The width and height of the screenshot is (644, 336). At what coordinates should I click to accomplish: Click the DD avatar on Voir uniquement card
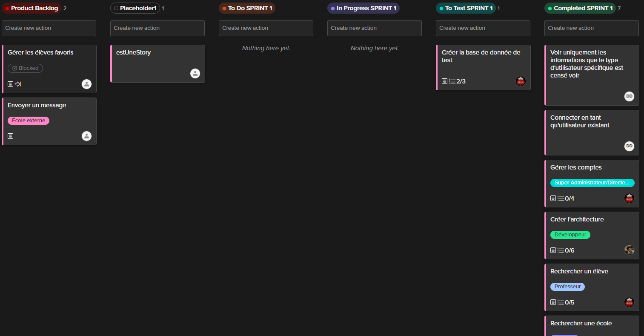[x=629, y=96]
